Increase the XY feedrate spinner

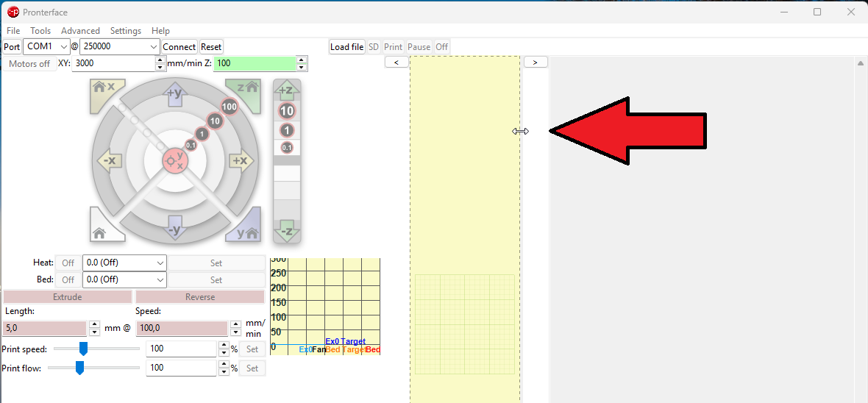pyautogui.click(x=160, y=60)
